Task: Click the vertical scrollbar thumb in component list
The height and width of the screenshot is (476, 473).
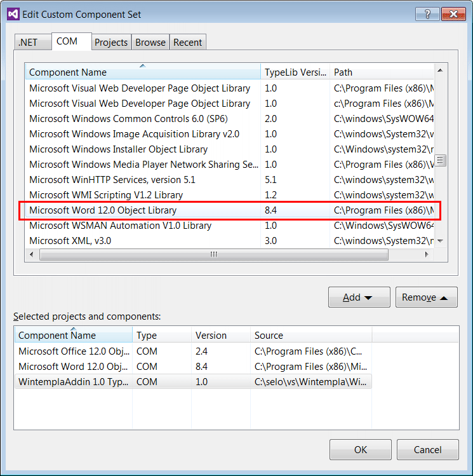Action: pyautogui.click(x=440, y=161)
